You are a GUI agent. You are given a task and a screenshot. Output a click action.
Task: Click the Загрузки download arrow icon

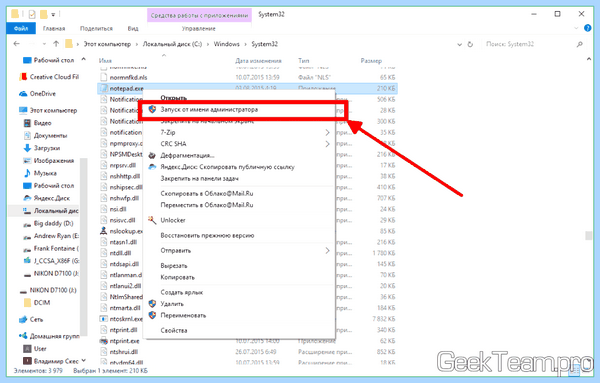(x=27, y=148)
